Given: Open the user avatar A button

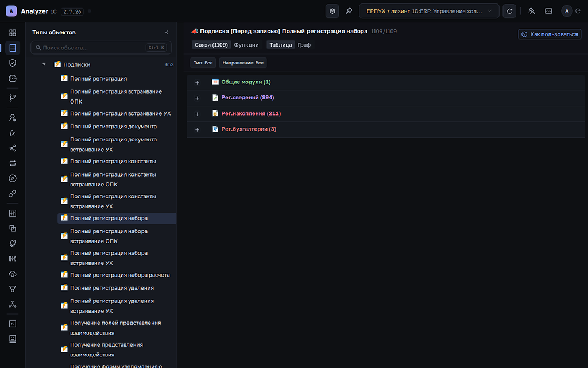Looking at the screenshot, I should click(x=567, y=11).
